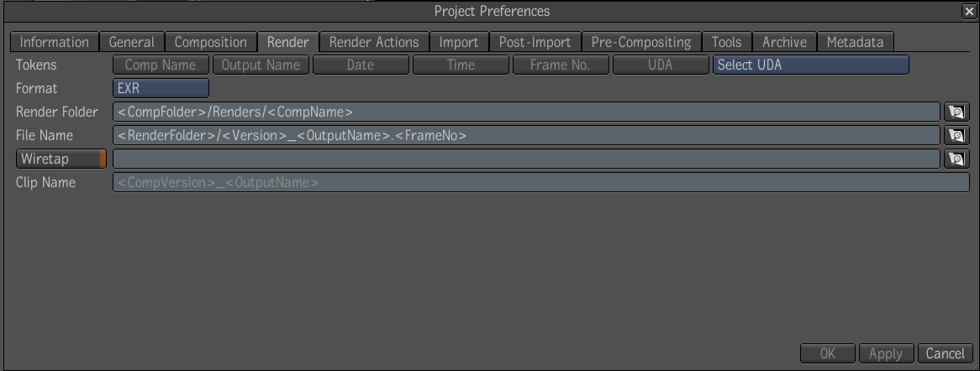
Task: Open the Format EXR dropdown
Action: (x=161, y=88)
